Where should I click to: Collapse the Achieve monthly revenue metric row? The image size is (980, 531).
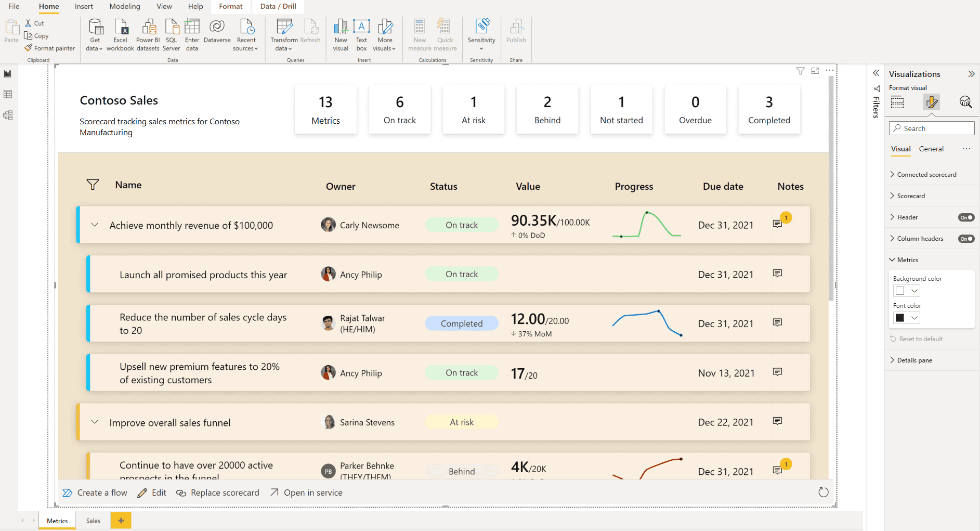coord(95,225)
